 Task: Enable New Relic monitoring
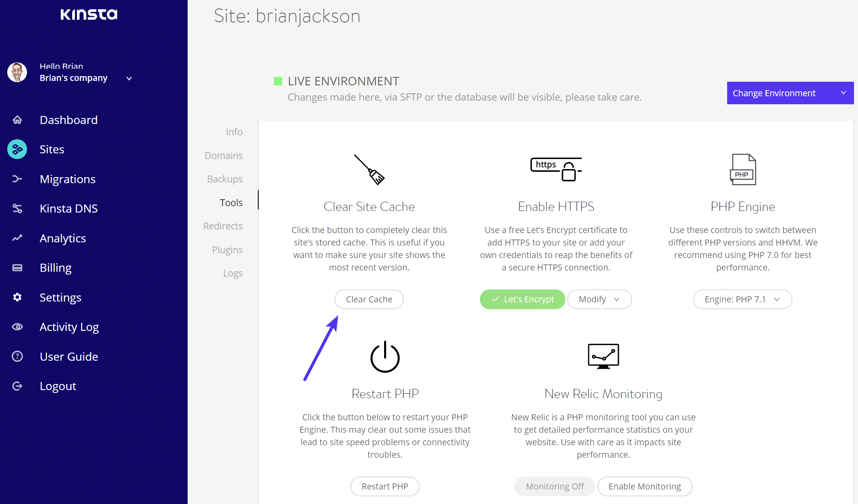644,487
